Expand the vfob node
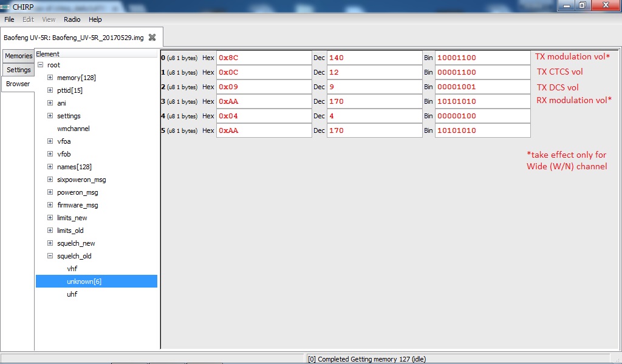 click(50, 153)
